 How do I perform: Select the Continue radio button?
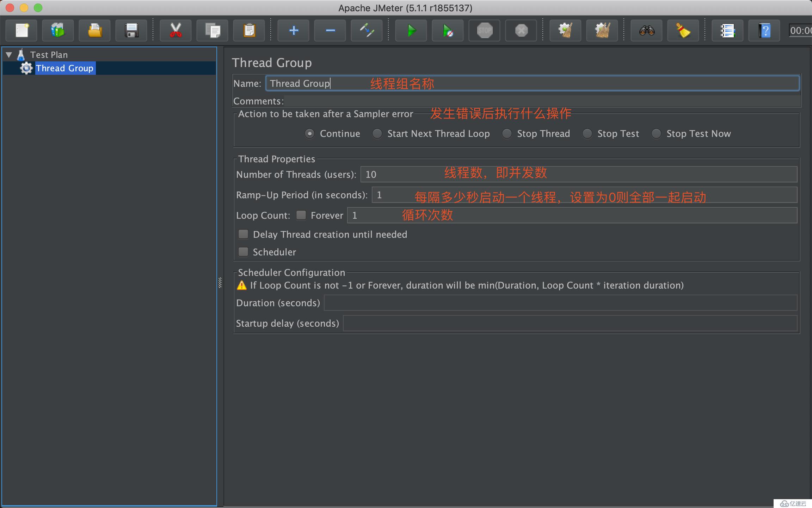click(309, 134)
